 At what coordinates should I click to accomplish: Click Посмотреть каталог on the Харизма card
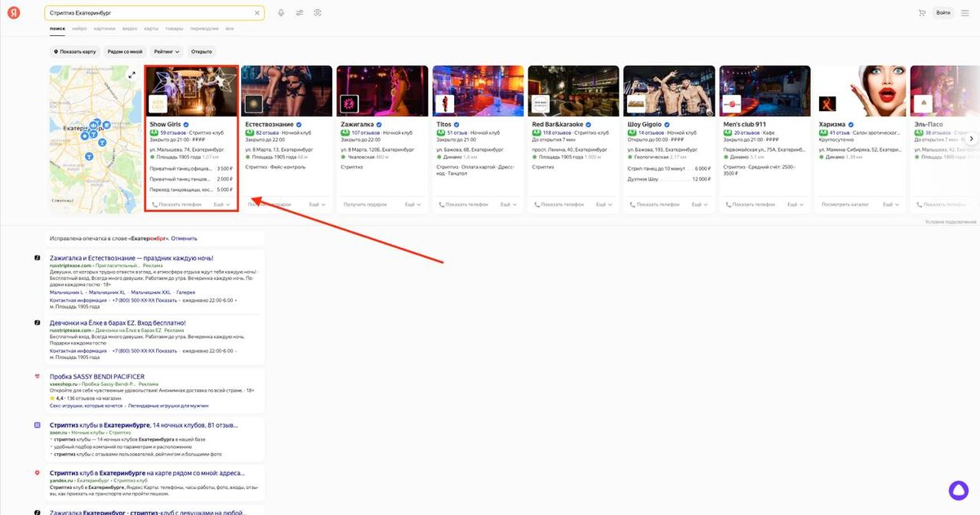(x=845, y=204)
